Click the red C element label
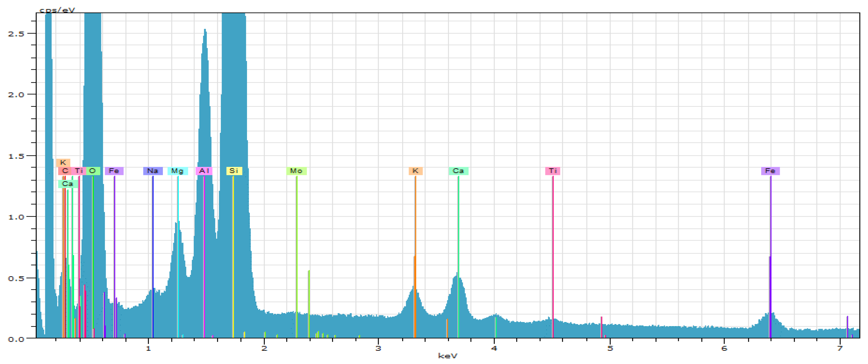 click(x=65, y=171)
